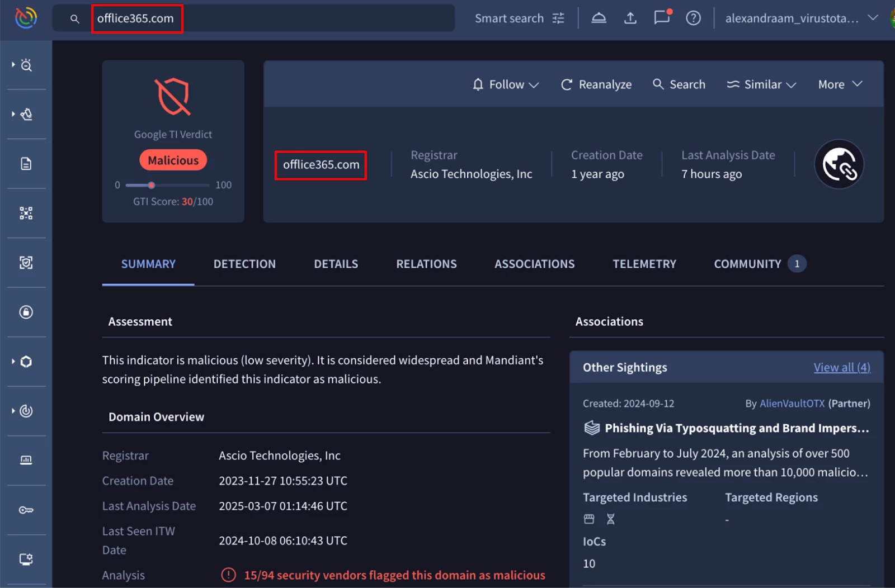Open the user account dropdown chevron

point(873,18)
